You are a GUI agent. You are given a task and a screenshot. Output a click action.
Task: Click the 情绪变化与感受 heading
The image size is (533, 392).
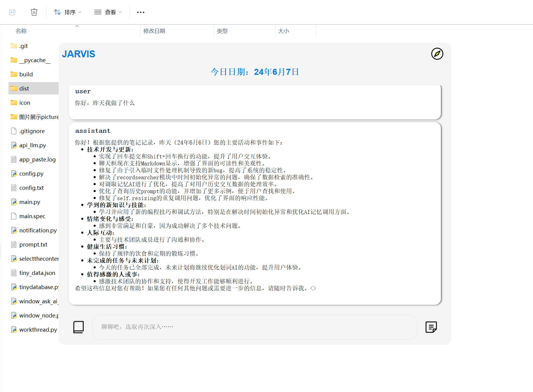coord(110,219)
